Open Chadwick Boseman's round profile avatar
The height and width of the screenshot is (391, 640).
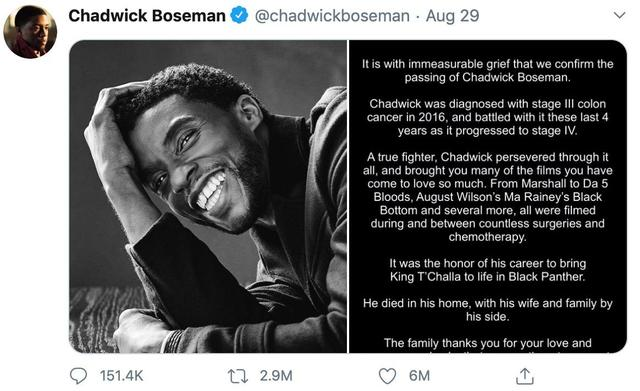30,32
